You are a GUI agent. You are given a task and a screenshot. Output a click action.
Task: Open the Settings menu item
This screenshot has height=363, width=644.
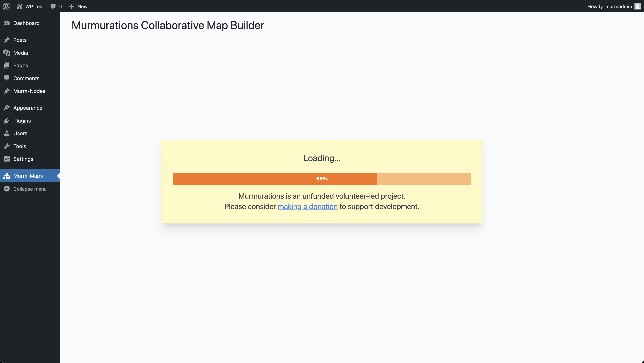pyautogui.click(x=30, y=159)
